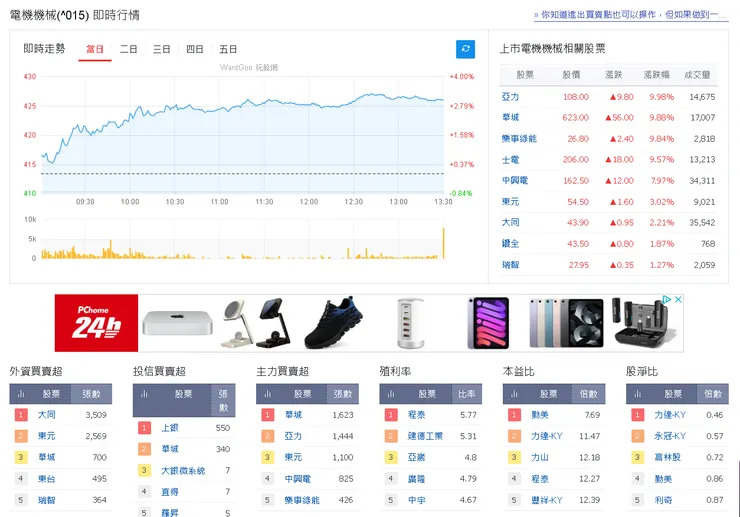
Task: Refresh the real-time trend chart
Action: pos(465,49)
